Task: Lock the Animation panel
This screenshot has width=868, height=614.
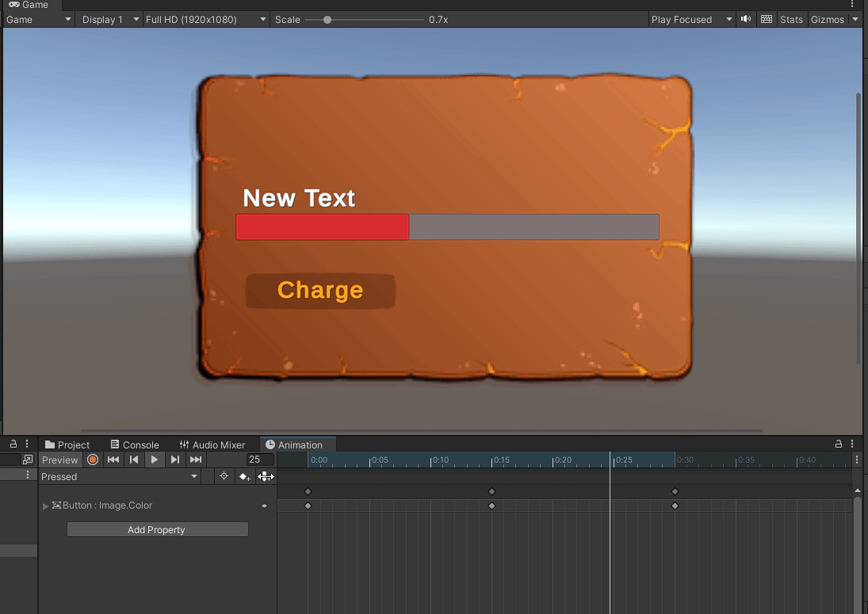Action: [839, 444]
